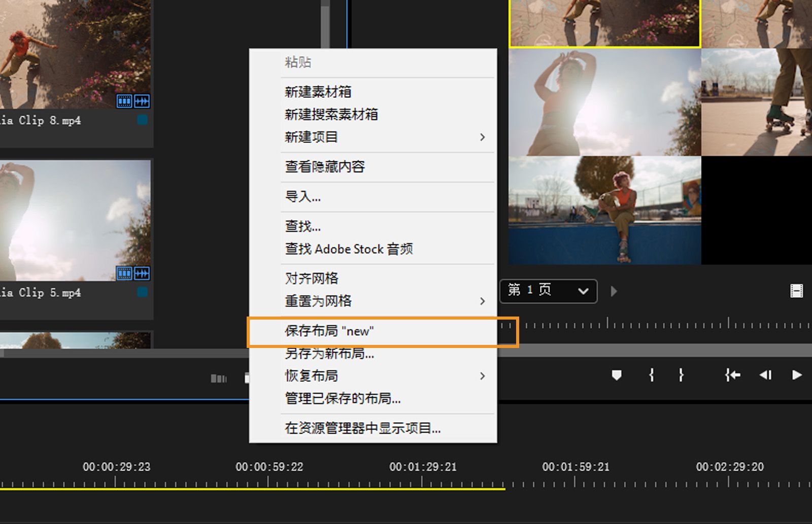Click the go-to-in-point icon
The height and width of the screenshot is (524, 812).
click(x=732, y=375)
